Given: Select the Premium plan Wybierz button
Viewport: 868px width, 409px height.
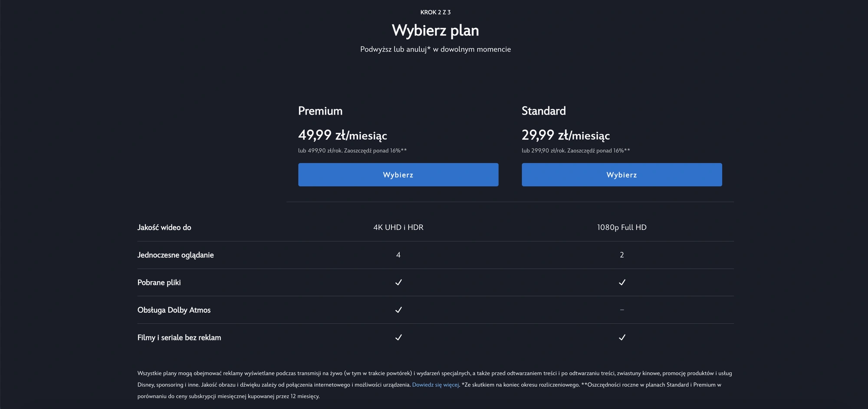Looking at the screenshot, I should [x=398, y=175].
